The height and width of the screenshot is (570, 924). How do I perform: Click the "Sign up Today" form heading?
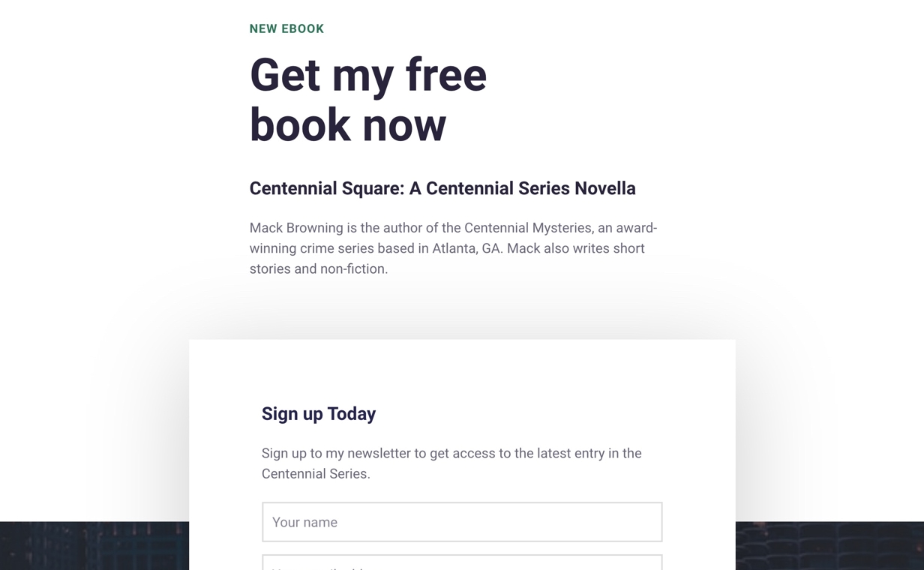click(x=318, y=414)
